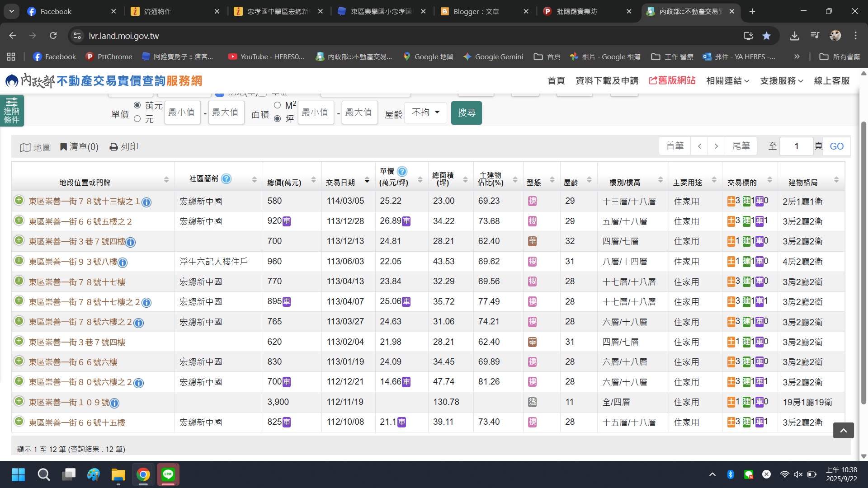
Task: Click help icon beside 社區簡稱 header
Action: click(x=226, y=178)
